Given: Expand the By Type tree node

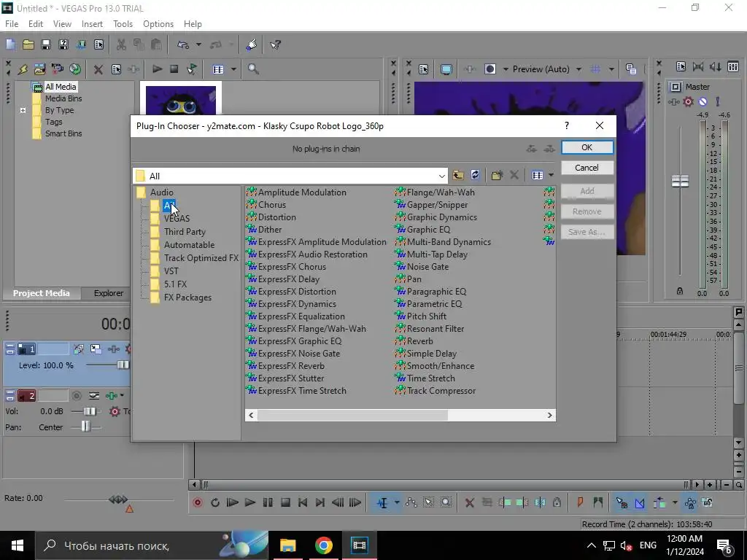Looking at the screenshot, I should tap(23, 111).
